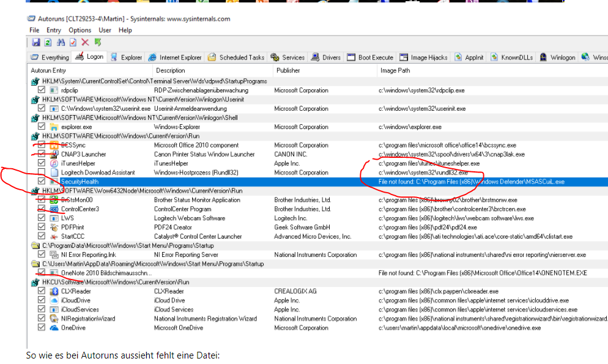Click the iCloudServices entry icon

tap(54, 310)
